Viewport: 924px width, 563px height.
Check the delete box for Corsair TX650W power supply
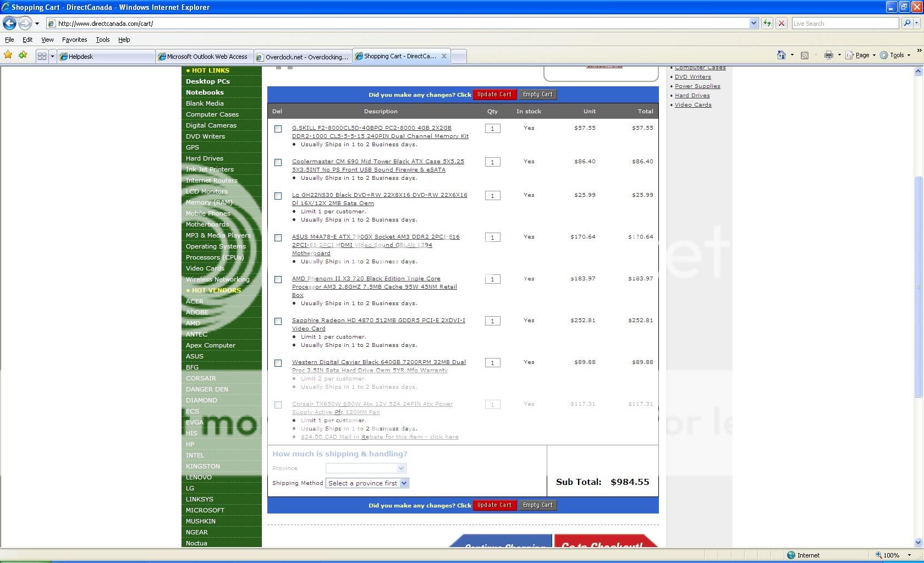coord(278,405)
